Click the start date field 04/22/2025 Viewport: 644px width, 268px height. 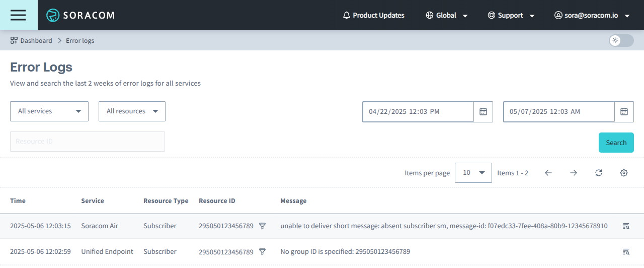click(x=418, y=112)
